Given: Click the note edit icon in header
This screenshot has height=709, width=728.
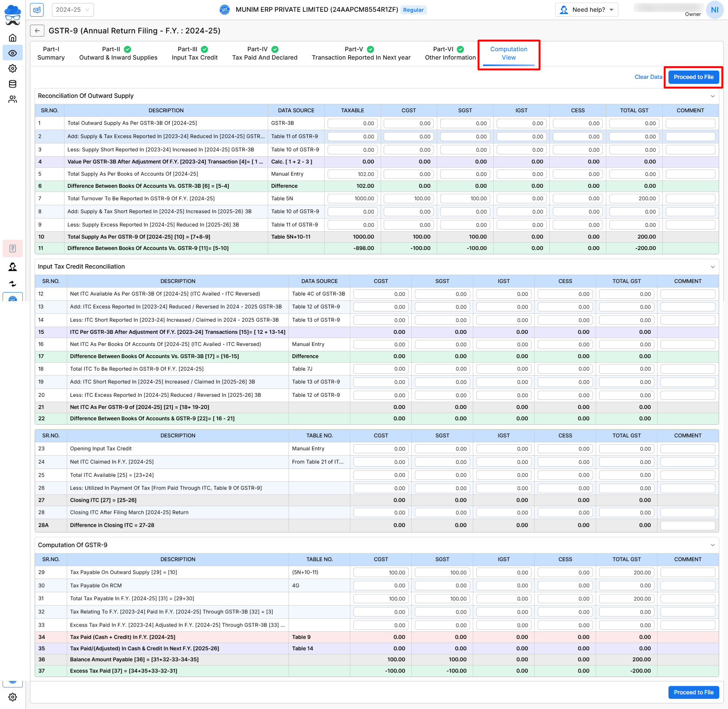Looking at the screenshot, I should click(x=37, y=10).
